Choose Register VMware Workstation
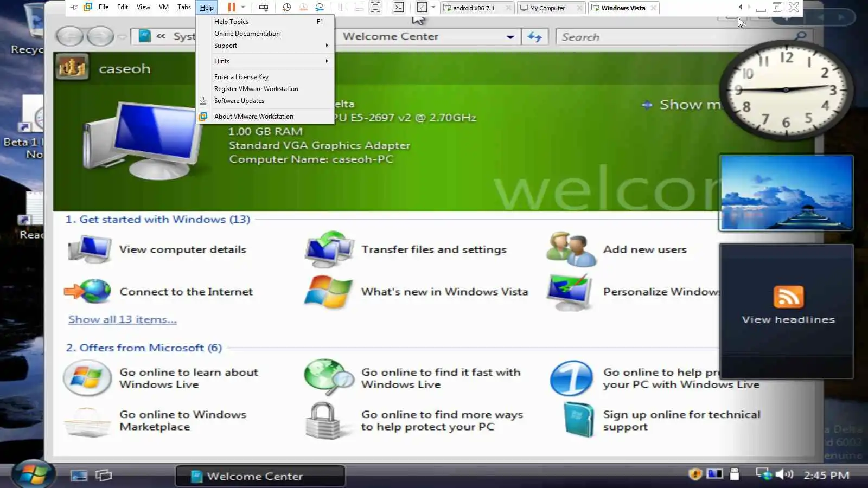This screenshot has width=868, height=488. click(x=265, y=89)
